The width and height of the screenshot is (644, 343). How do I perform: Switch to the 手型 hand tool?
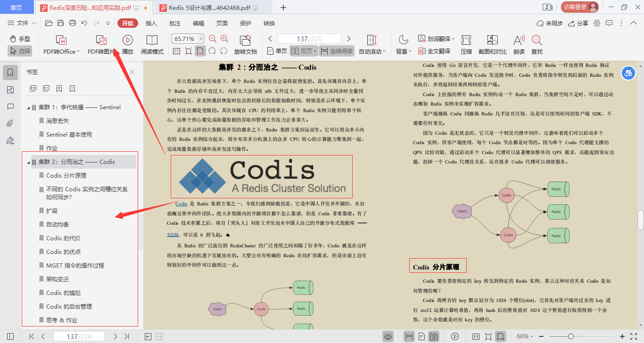[19, 39]
